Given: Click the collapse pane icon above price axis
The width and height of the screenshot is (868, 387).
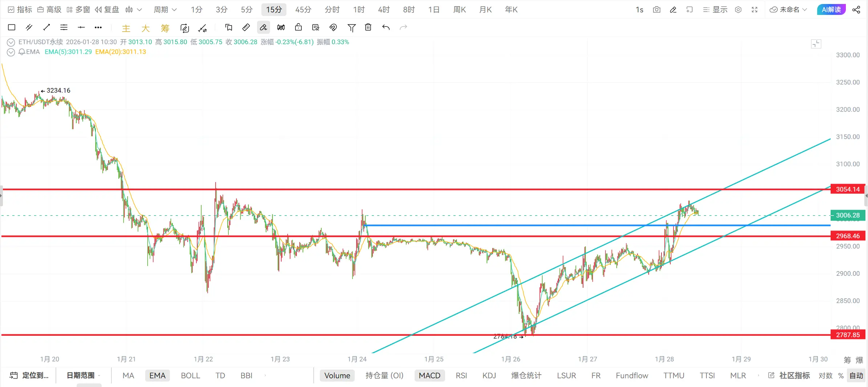Looking at the screenshot, I should 816,44.
